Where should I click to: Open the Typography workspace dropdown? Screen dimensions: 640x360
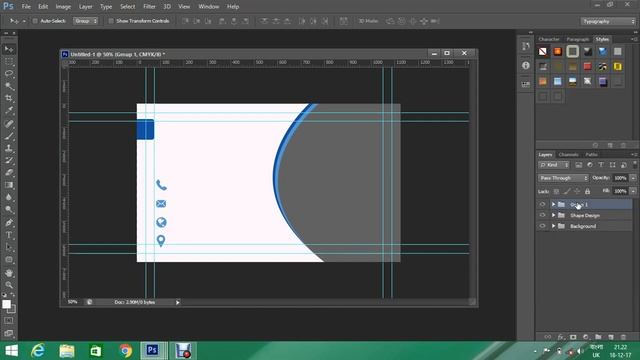(608, 21)
